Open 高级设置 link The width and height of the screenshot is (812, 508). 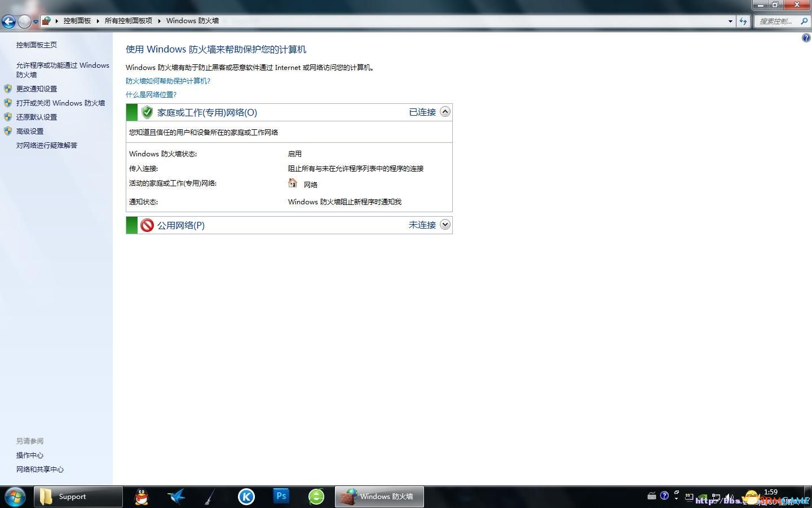point(30,131)
